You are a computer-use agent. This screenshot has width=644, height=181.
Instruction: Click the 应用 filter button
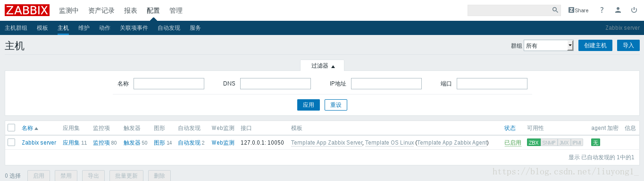pyautogui.click(x=309, y=105)
